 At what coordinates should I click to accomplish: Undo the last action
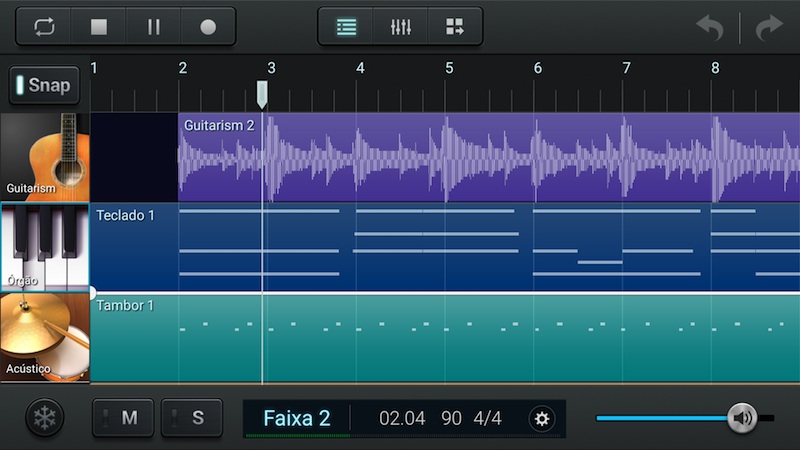[710, 27]
